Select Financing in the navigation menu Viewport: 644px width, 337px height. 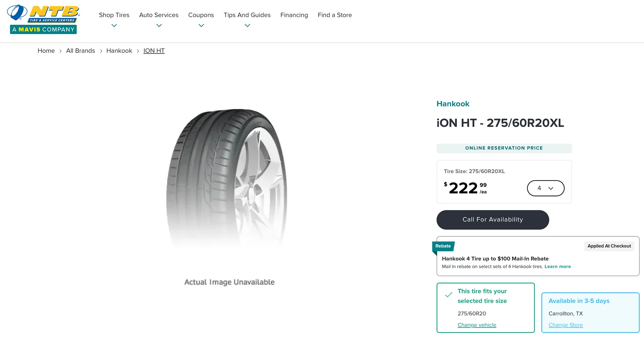pyautogui.click(x=294, y=15)
